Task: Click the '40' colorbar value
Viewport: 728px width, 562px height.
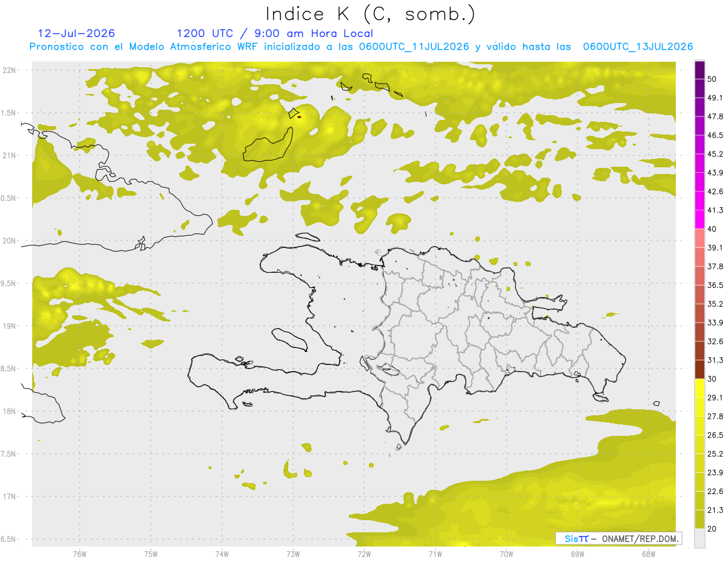Action: [x=712, y=229]
